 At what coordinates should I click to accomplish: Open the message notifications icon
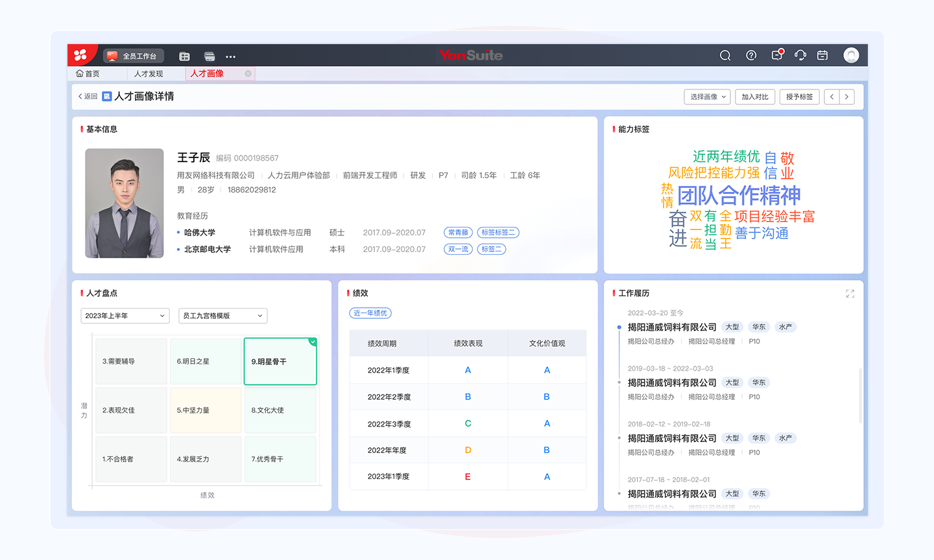point(776,56)
